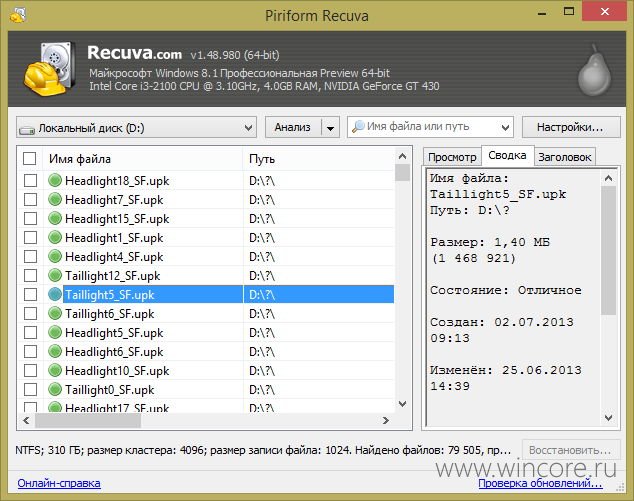The height and width of the screenshot is (501, 634).
Task: Click green status dot for Taillight12_SF.upk
Action: [55, 275]
